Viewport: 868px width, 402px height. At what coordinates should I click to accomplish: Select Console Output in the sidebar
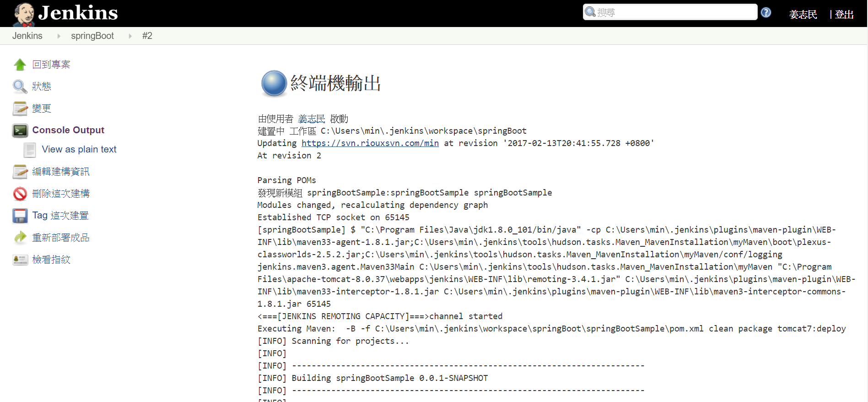point(68,130)
